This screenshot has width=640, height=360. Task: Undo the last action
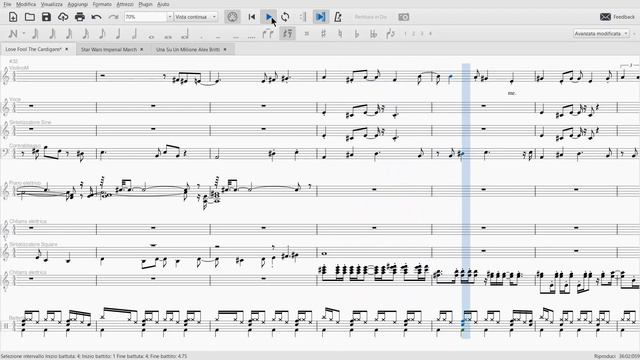(x=96, y=17)
